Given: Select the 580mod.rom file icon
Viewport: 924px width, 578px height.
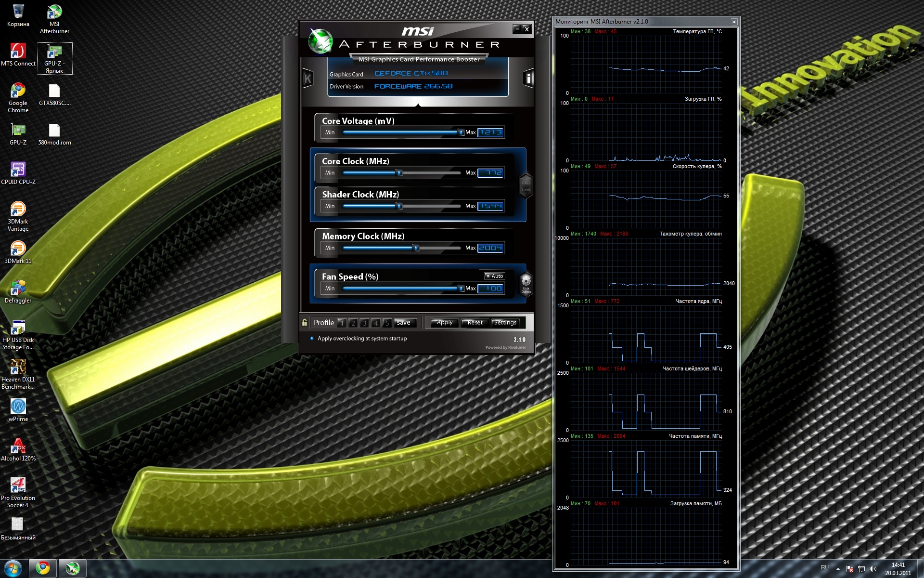Looking at the screenshot, I should pyautogui.click(x=54, y=134).
